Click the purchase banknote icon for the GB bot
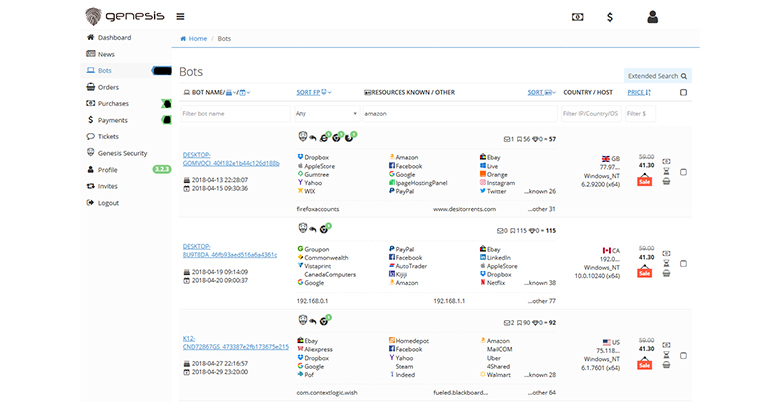 point(667,162)
